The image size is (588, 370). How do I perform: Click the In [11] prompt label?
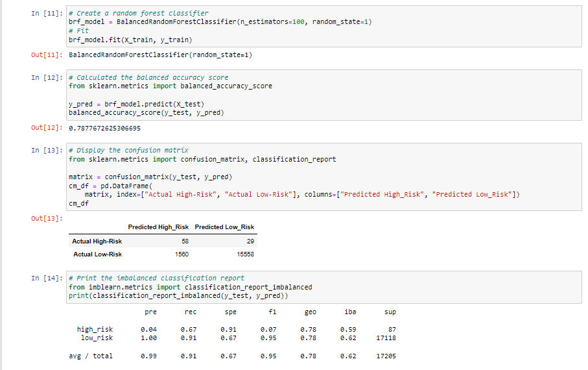[47, 13]
